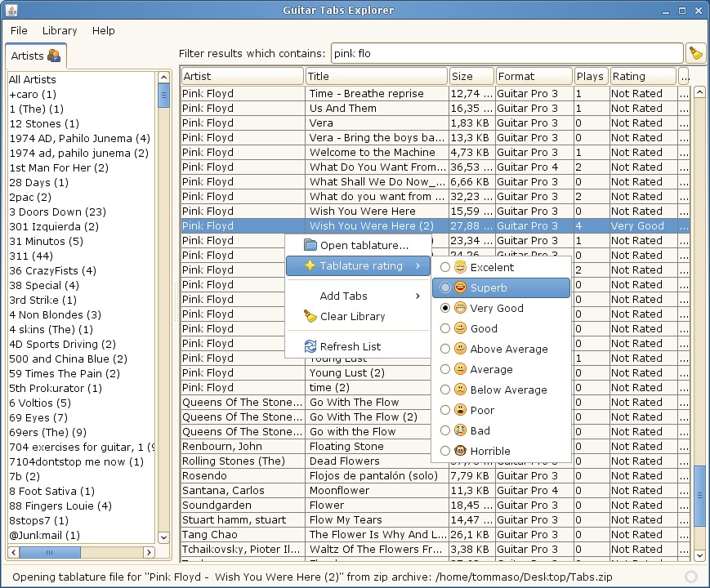Select 3 Doors Down (23) artist
The width and height of the screenshot is (710, 588).
click(82, 212)
